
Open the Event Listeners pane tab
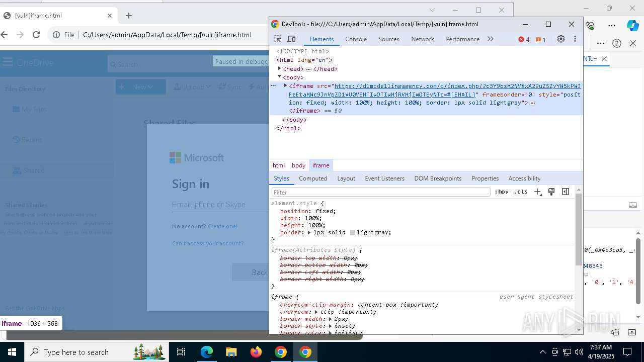tap(384, 178)
